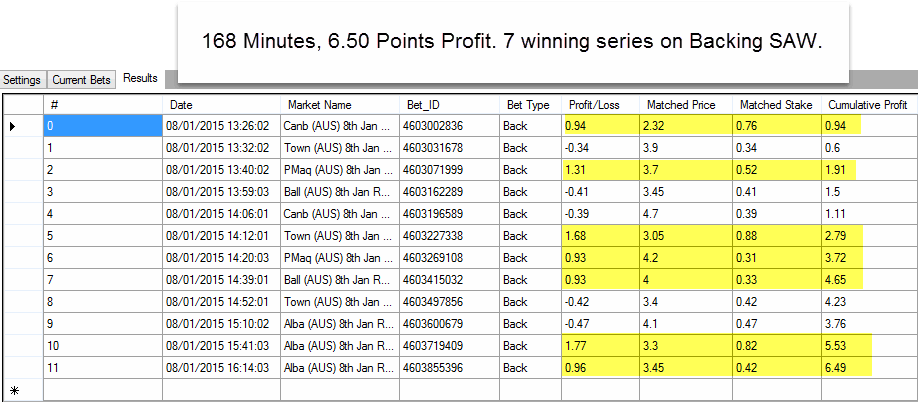Click the current row arrow indicator
918x402 pixels.
click(x=12, y=126)
